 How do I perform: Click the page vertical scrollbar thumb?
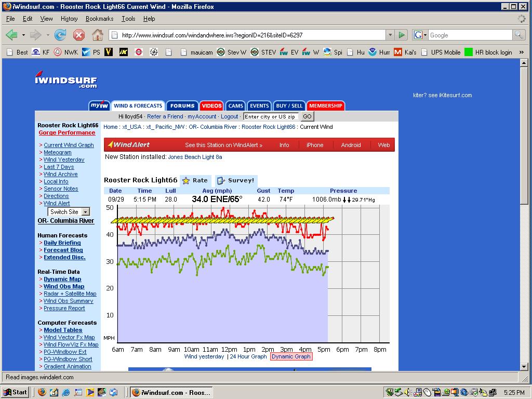pos(524,136)
